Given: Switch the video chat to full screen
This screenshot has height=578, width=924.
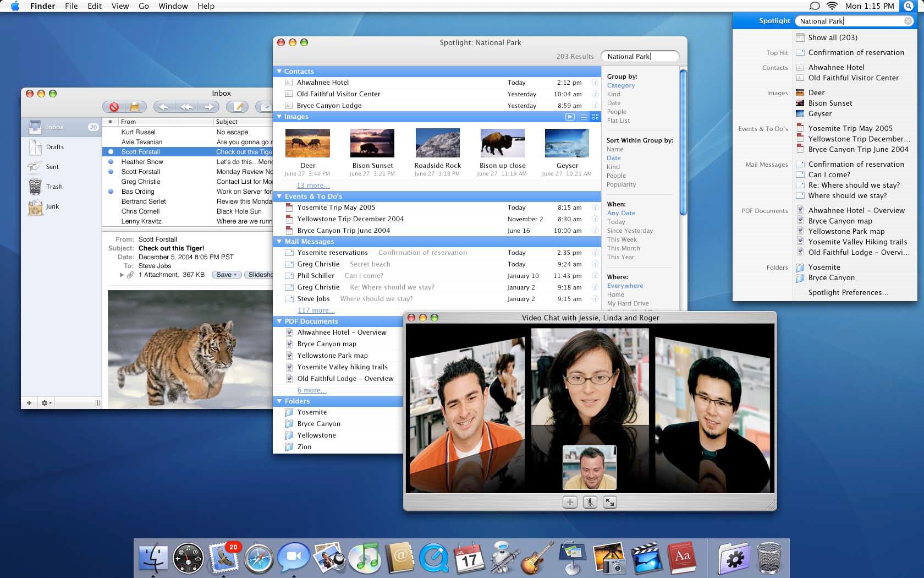Looking at the screenshot, I should [610, 502].
